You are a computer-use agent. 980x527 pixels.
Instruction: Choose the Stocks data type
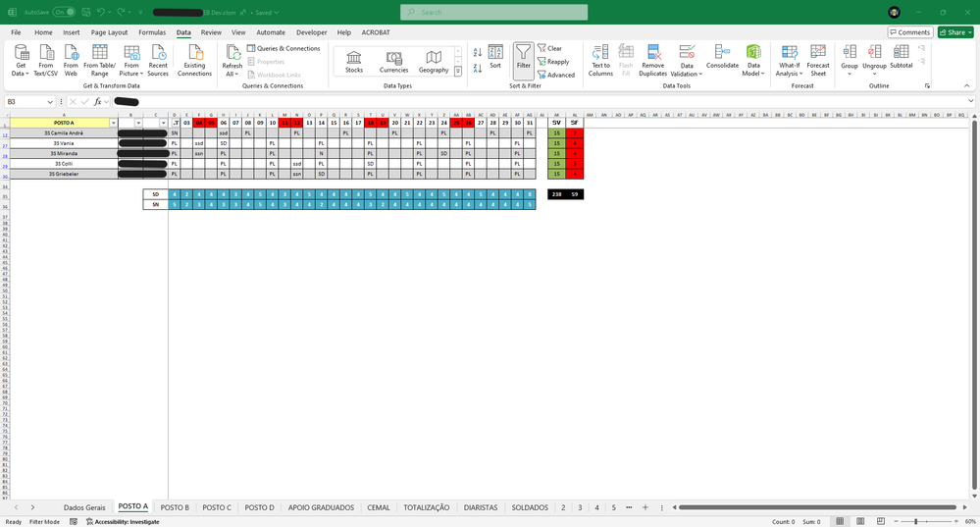354,62
